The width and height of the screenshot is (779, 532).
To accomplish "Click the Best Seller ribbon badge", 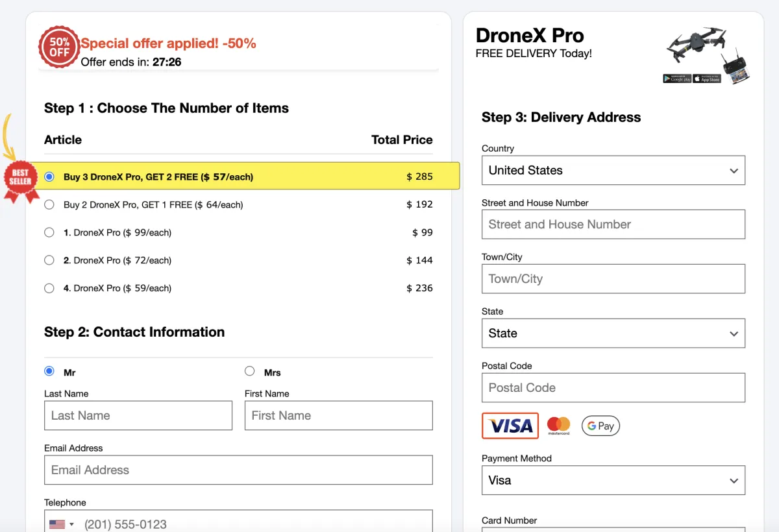I will tap(20, 182).
